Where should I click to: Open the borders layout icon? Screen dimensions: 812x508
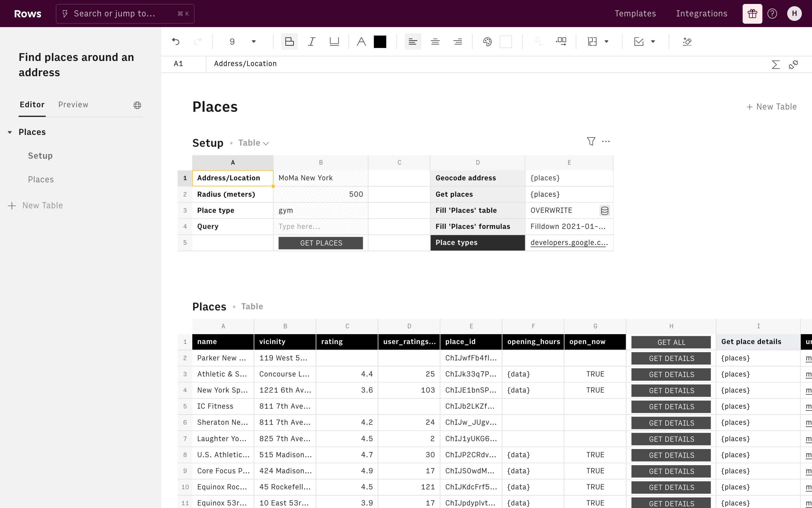tap(592, 42)
